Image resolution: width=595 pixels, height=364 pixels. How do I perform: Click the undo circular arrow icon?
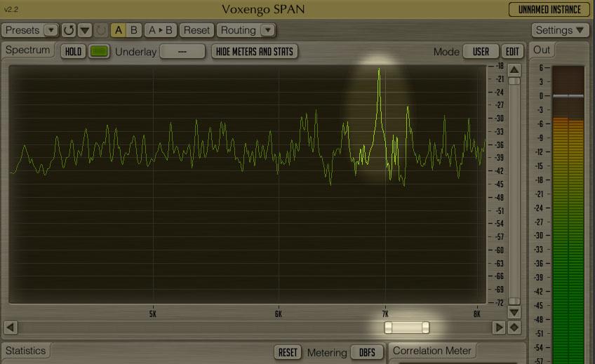[x=69, y=30]
